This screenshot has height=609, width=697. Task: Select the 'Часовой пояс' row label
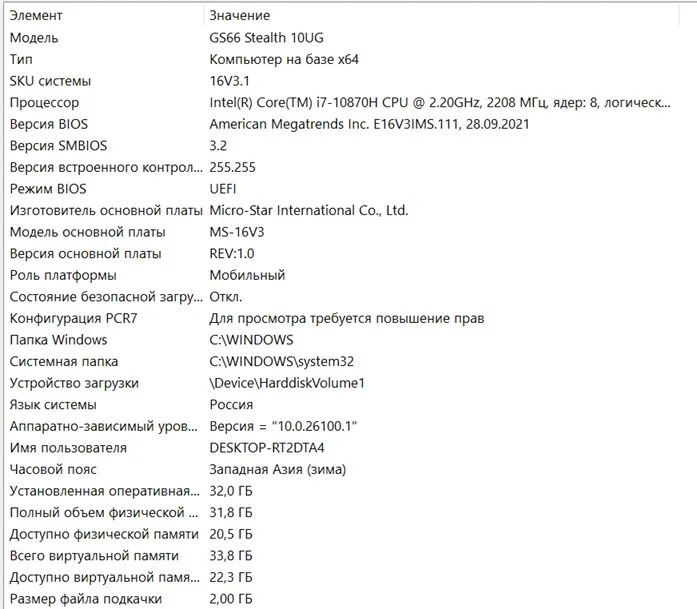click(53, 470)
